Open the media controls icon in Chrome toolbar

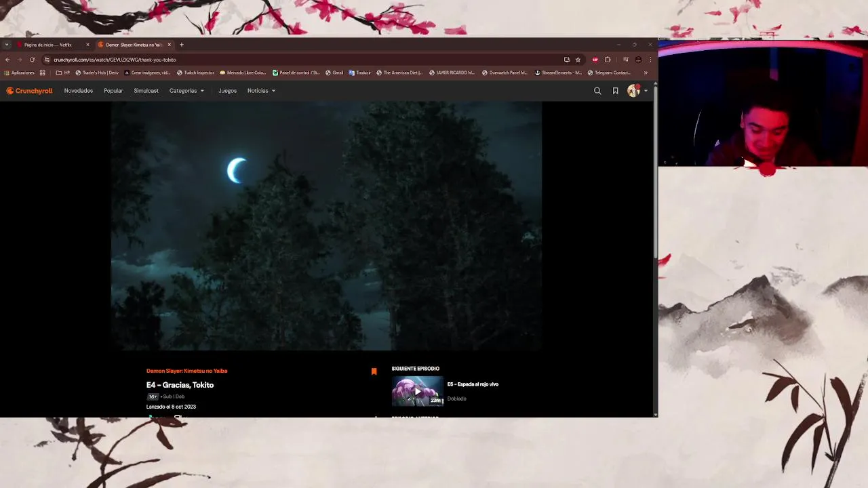(626, 60)
